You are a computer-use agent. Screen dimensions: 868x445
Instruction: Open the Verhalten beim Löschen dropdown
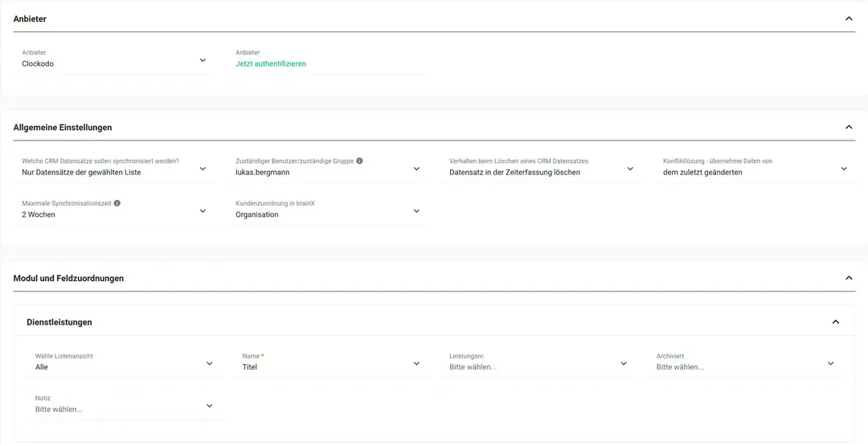541,168
